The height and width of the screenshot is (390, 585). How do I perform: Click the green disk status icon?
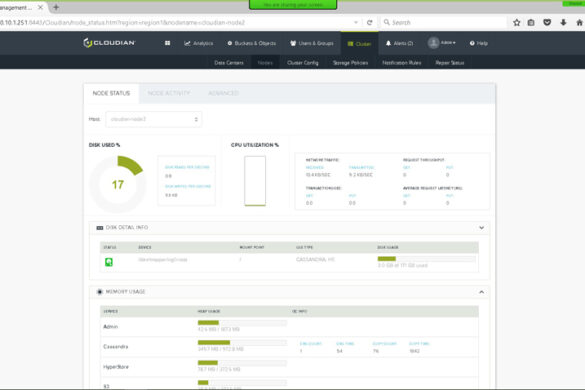coord(109,262)
